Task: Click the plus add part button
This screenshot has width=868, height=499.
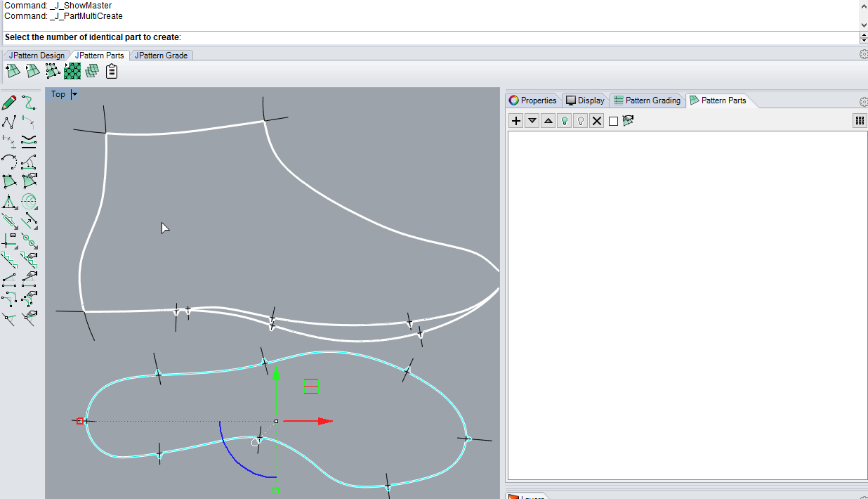Action: tap(516, 121)
